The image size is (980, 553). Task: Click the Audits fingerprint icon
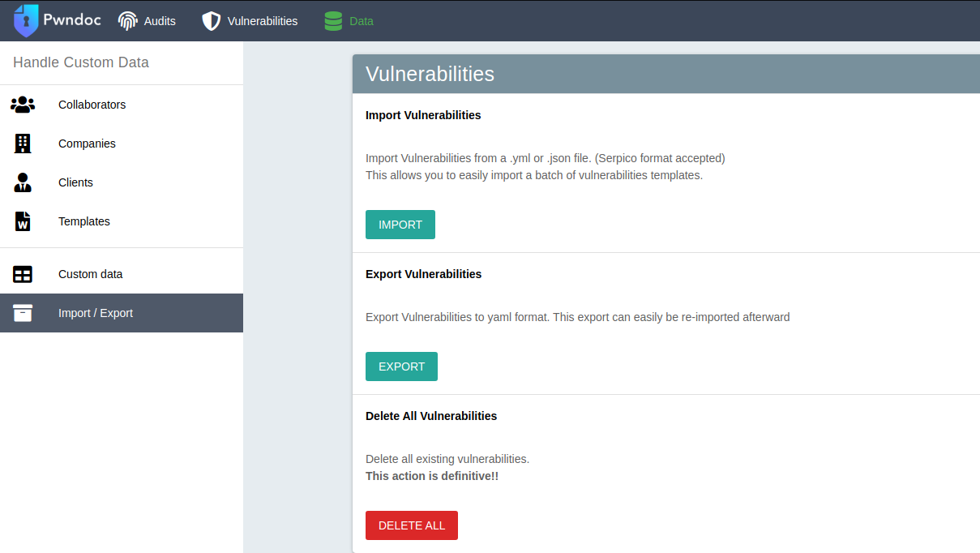(x=128, y=21)
